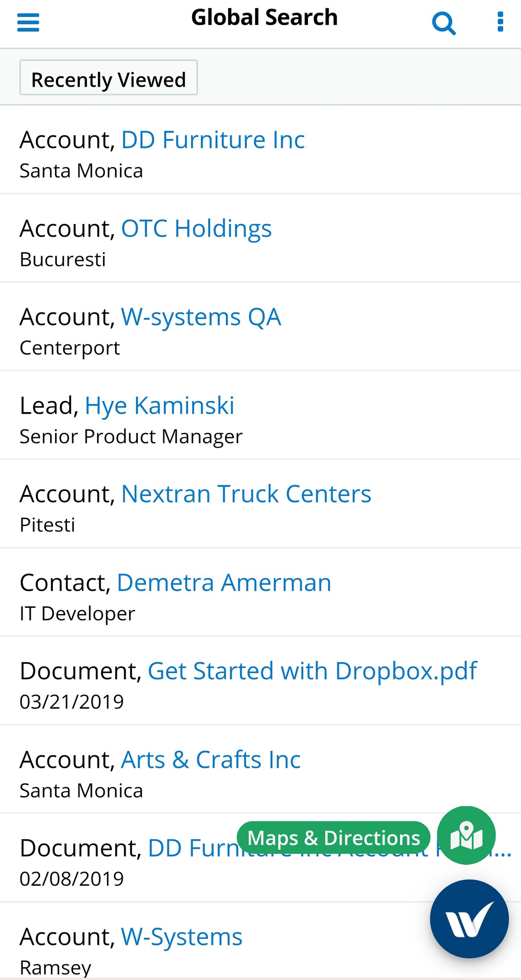Open the W-Systems account in Ramsey
521x980 pixels.
(x=182, y=937)
